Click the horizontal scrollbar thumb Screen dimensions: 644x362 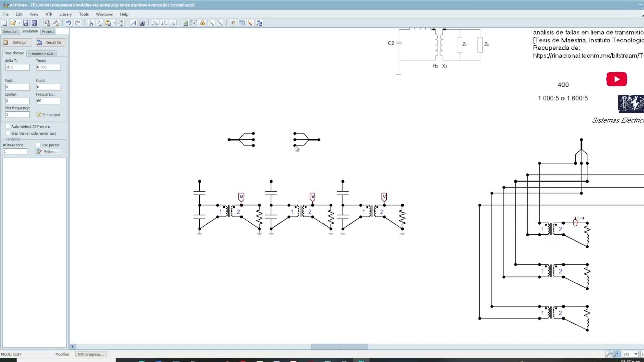tap(339, 347)
